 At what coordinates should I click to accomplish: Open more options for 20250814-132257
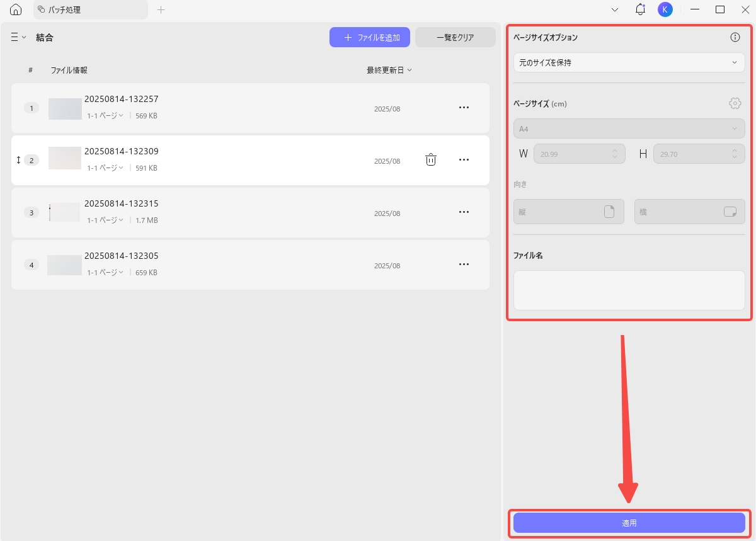pyautogui.click(x=464, y=108)
